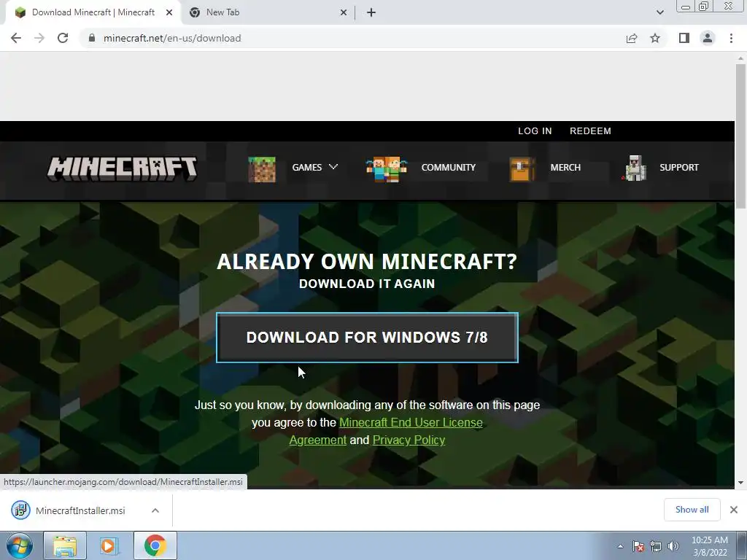Open the GAMES menu

(307, 167)
